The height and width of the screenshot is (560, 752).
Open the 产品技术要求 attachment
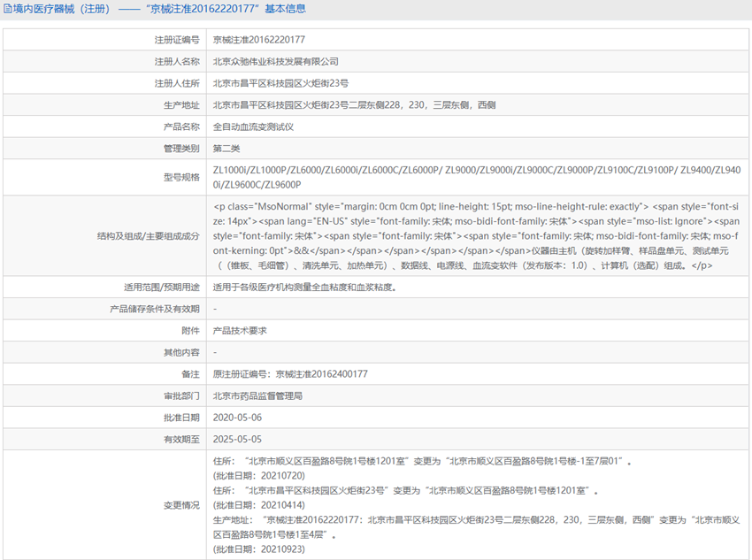click(x=239, y=330)
